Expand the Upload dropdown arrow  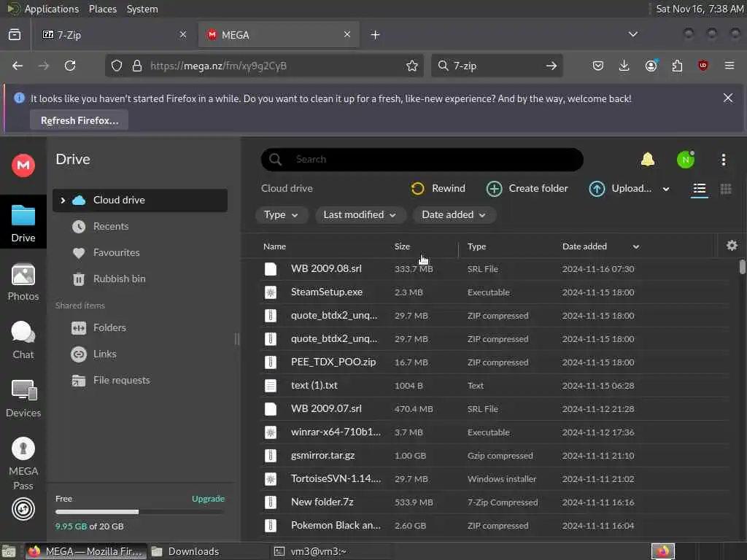pyautogui.click(x=666, y=189)
